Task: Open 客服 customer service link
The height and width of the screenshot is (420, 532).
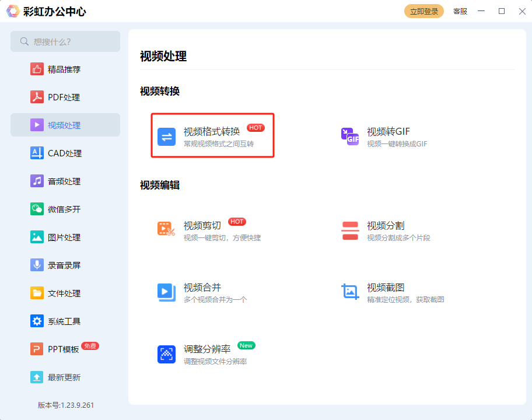Action: click(x=460, y=11)
